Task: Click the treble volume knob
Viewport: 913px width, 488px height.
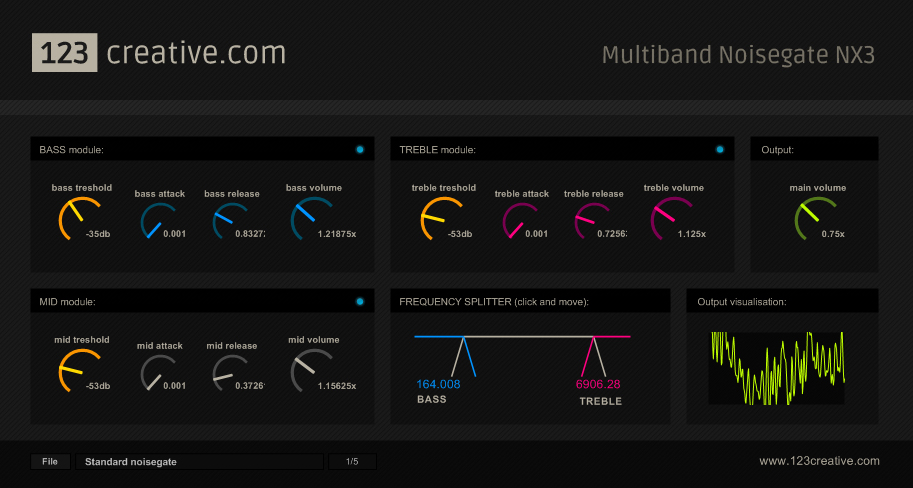Action: click(x=672, y=218)
